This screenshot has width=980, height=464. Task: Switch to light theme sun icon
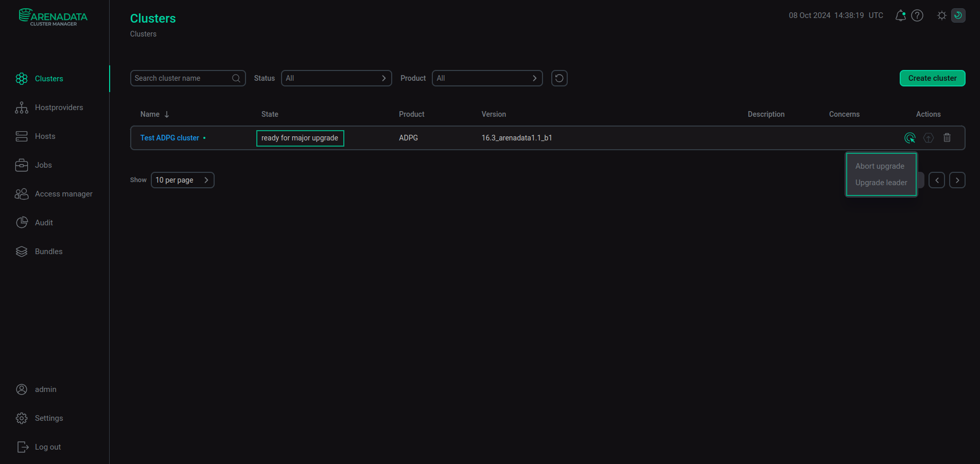pos(941,15)
